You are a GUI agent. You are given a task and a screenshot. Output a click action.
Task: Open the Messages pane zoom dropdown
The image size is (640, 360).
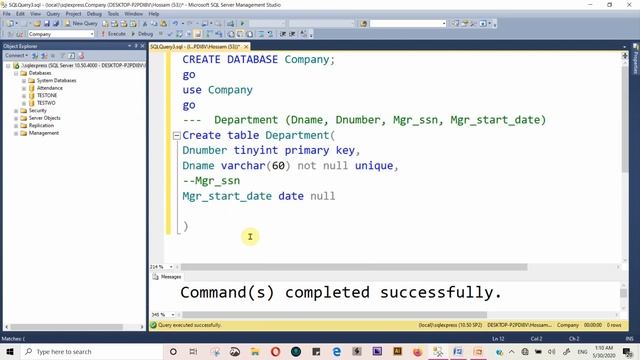pyautogui.click(x=173, y=315)
